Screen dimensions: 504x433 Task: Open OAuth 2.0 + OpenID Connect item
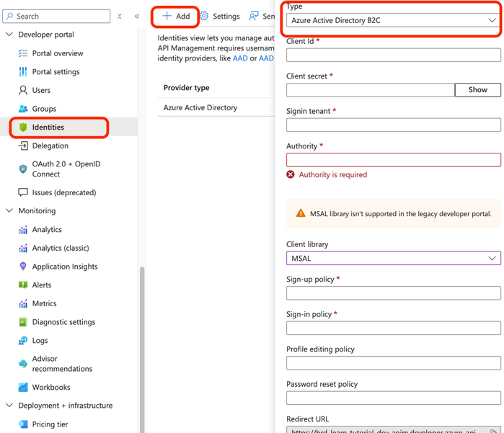click(x=66, y=169)
